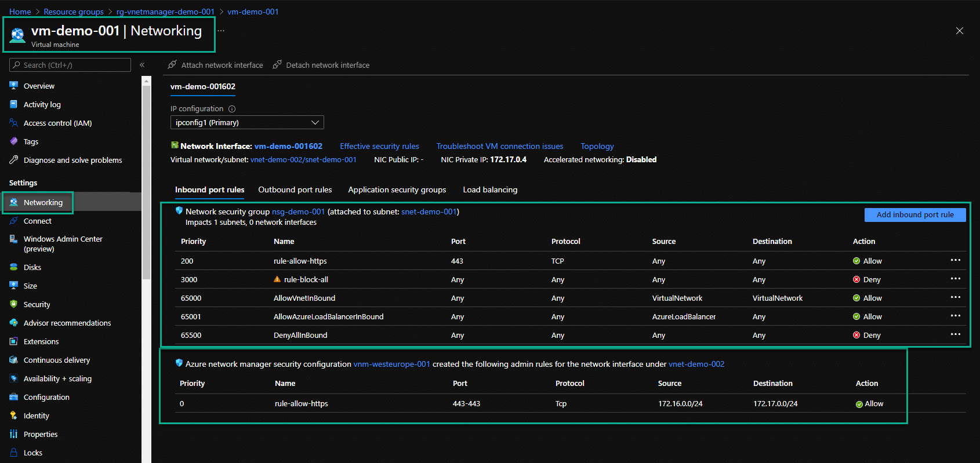Click the Advisor recommendations icon

[14, 323]
